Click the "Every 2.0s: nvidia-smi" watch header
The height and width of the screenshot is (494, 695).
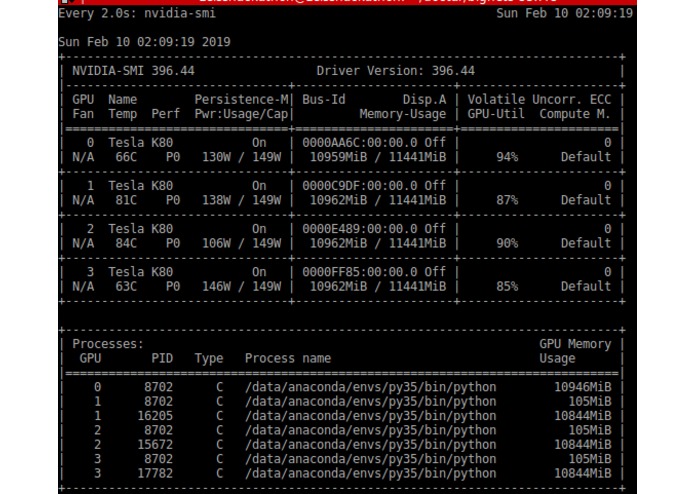[137, 13]
